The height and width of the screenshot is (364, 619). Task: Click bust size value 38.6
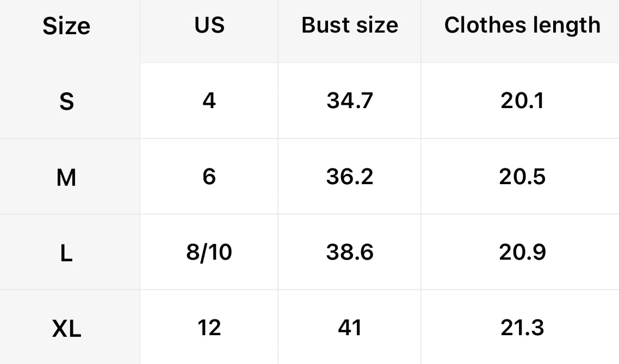pyautogui.click(x=350, y=252)
